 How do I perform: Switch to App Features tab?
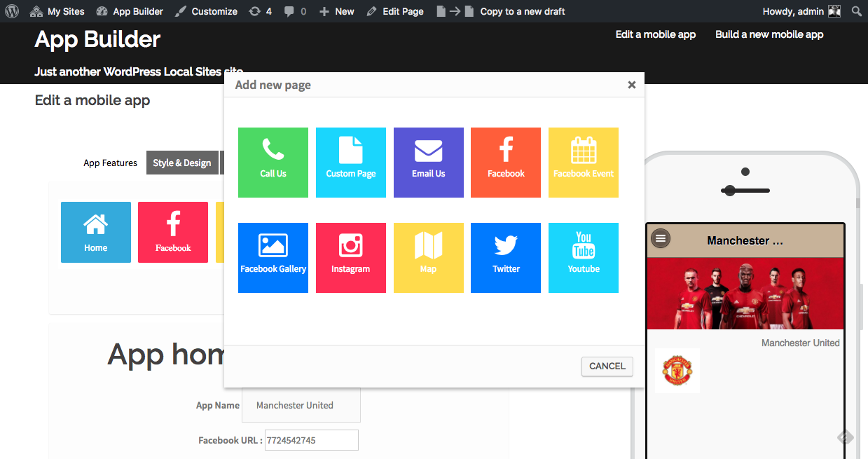click(x=110, y=163)
